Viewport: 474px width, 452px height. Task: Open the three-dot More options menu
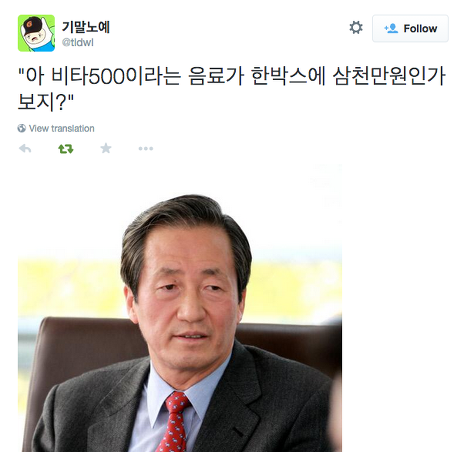(146, 149)
